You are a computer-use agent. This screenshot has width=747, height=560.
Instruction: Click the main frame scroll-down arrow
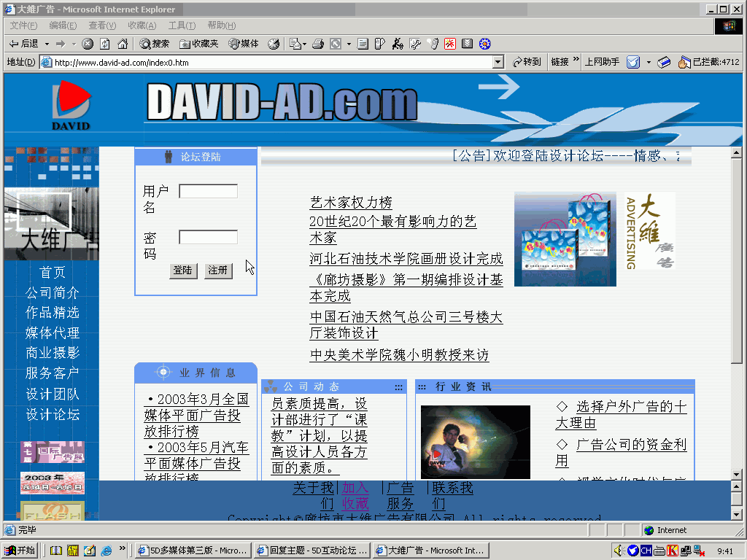coord(736,475)
